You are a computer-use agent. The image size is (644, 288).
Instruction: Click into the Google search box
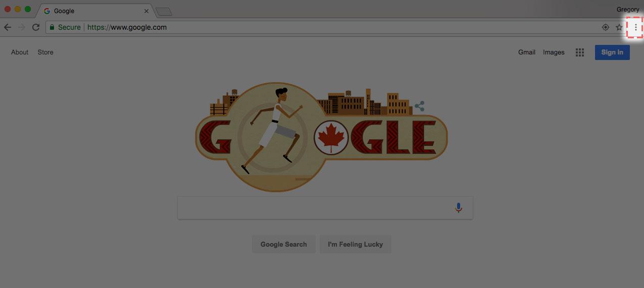325,208
